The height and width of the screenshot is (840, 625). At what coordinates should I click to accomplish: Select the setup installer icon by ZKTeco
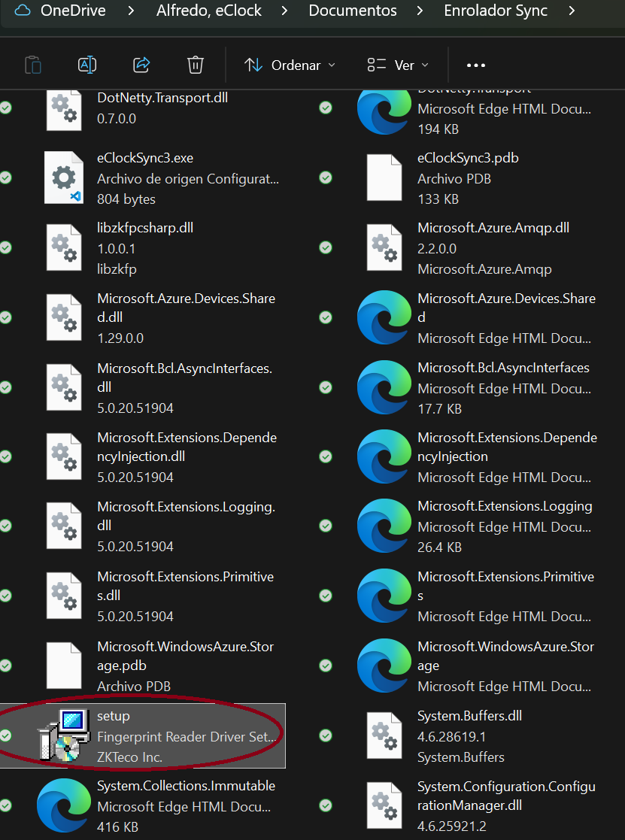[64, 735]
